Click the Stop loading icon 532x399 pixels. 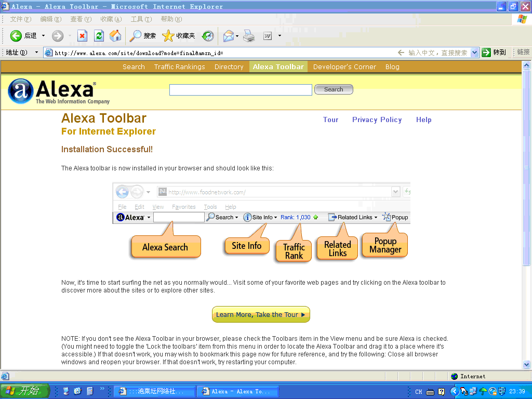82,36
